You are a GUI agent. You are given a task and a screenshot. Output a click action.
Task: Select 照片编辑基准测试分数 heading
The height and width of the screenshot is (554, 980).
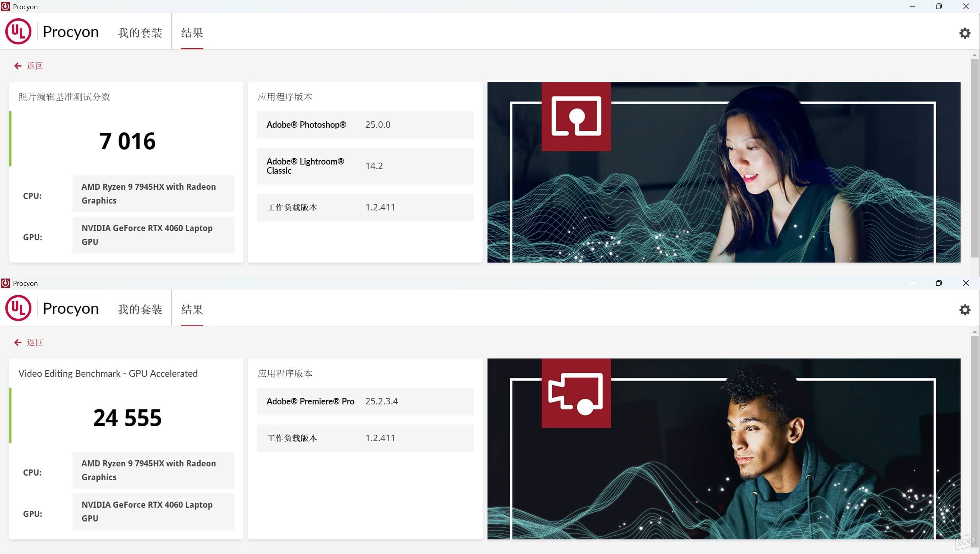64,97
